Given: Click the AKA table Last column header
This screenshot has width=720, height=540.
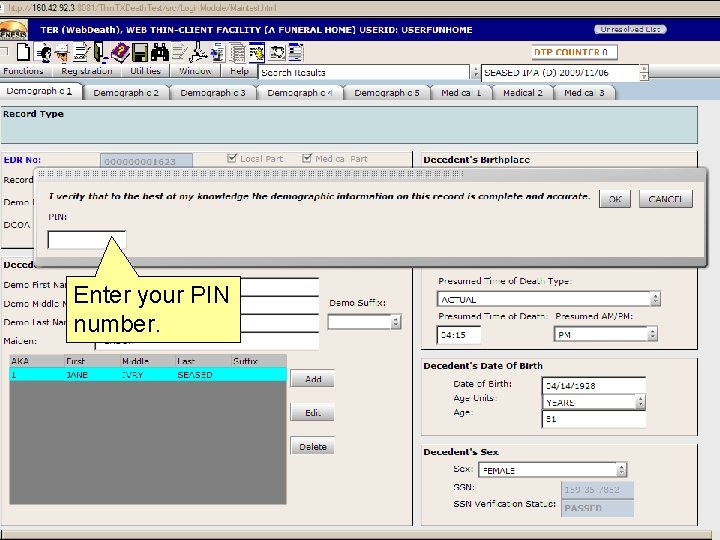Looking at the screenshot, I should click(x=203, y=361).
